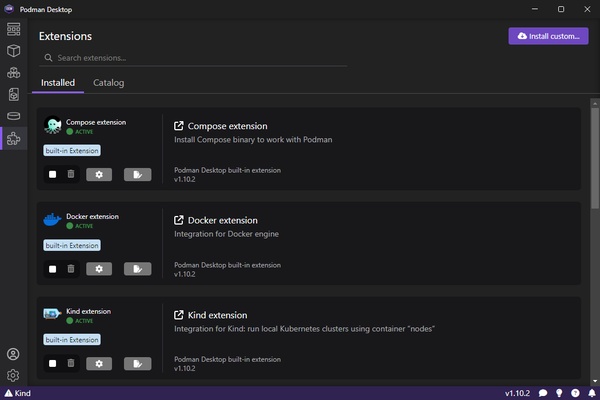Click Install custom... button

[x=548, y=36]
